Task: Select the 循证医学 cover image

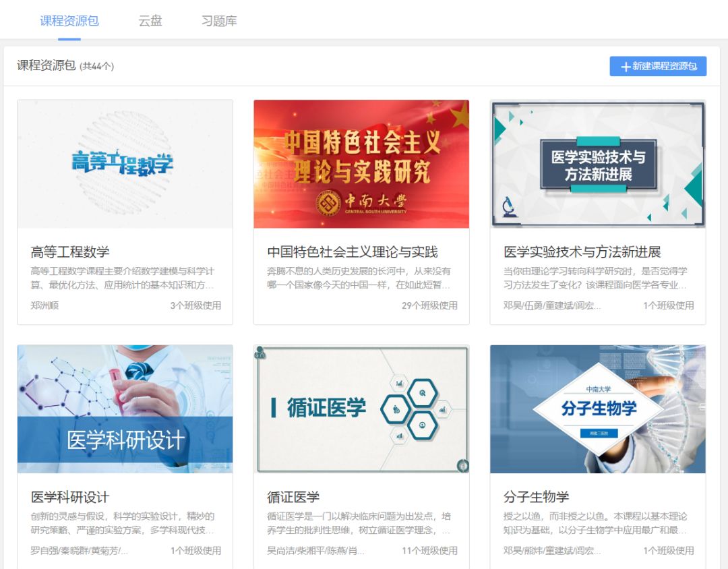Action: click(361, 409)
